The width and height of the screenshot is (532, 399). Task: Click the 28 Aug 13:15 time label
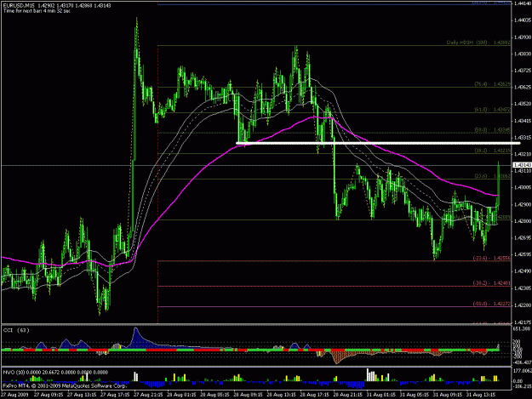click(x=281, y=395)
